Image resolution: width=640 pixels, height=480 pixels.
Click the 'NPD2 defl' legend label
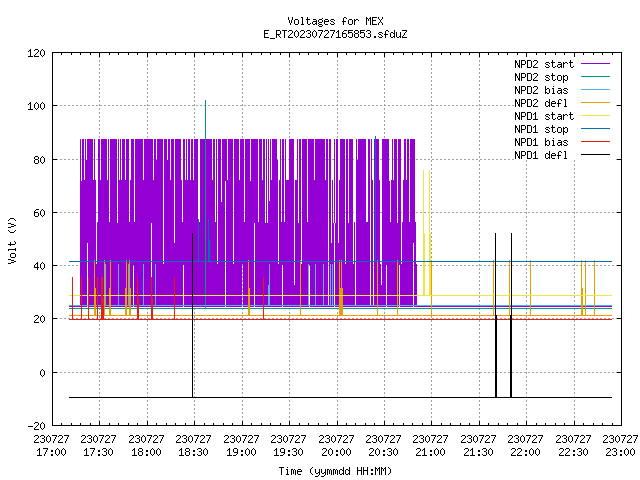(x=541, y=103)
